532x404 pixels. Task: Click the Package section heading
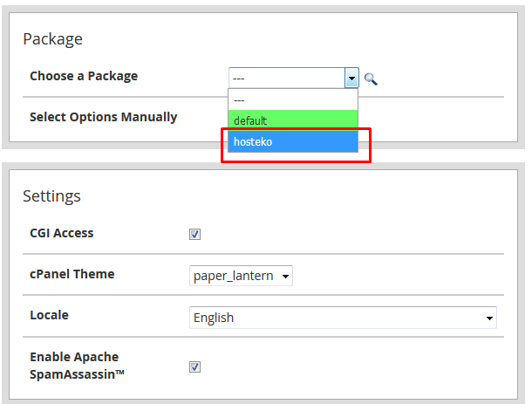(52, 39)
